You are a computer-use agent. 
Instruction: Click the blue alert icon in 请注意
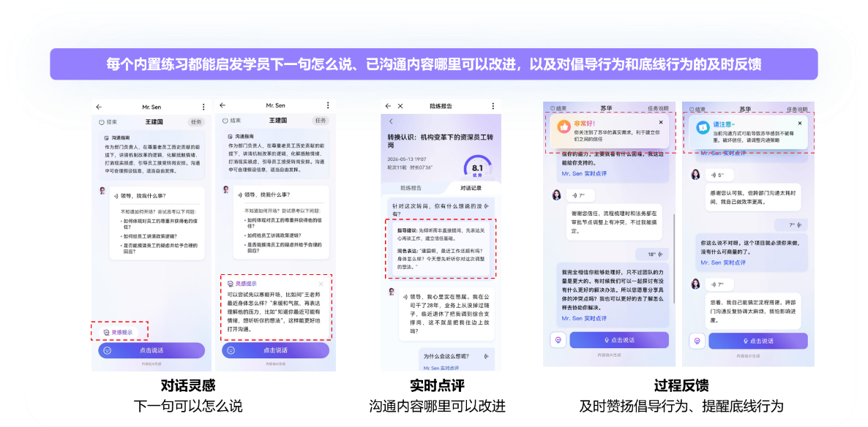click(703, 127)
